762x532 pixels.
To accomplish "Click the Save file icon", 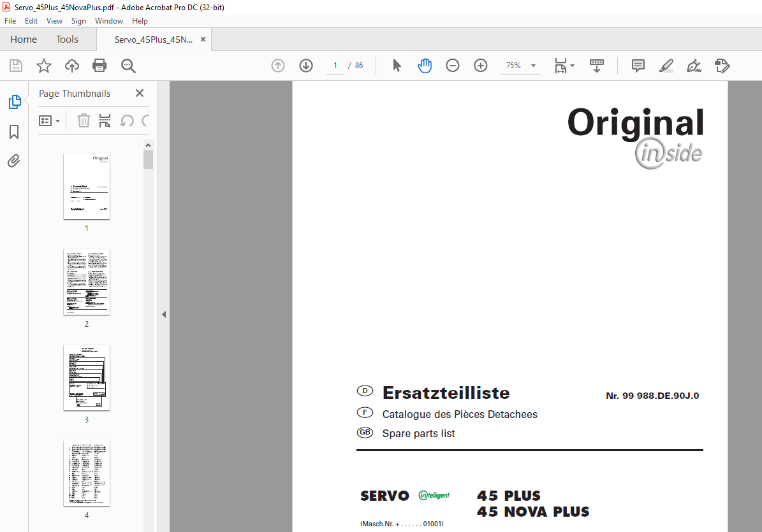I will click(x=16, y=66).
